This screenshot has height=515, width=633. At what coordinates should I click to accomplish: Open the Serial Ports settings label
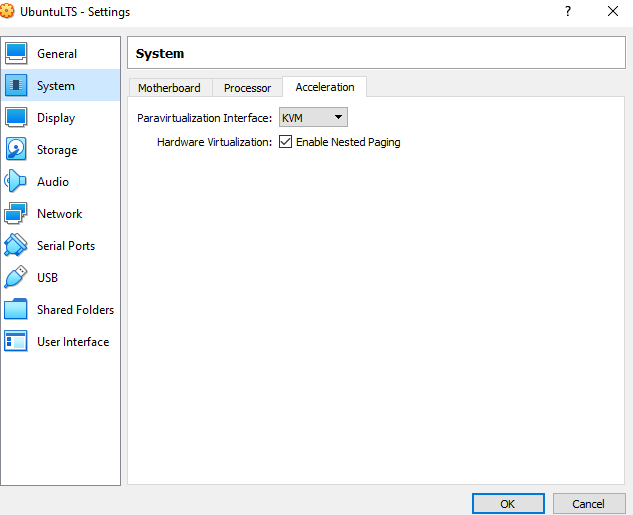pyautogui.click(x=66, y=245)
